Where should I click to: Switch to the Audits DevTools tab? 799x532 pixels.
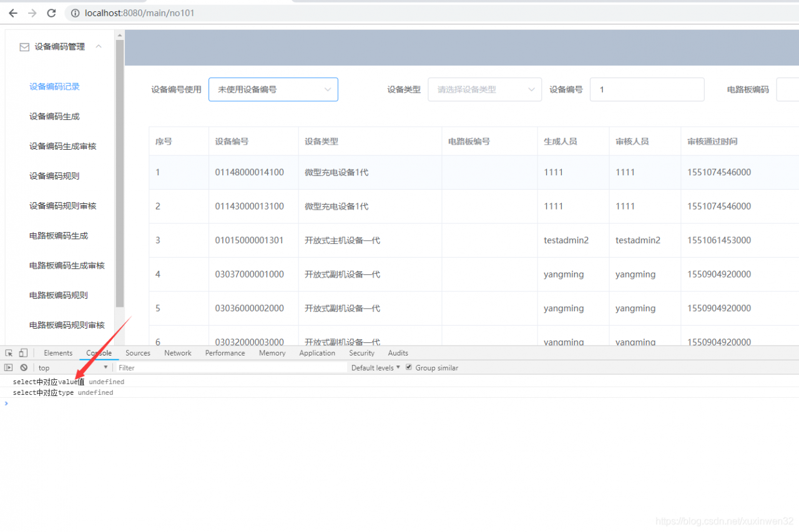click(398, 353)
